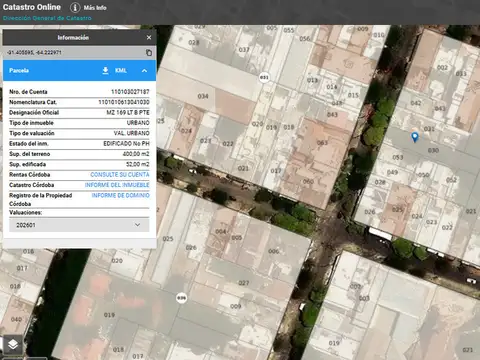Viewport: 480px width, 360px height.
Task: Select Tipo de valuación value VAL. URBANO
Action: click(x=132, y=133)
